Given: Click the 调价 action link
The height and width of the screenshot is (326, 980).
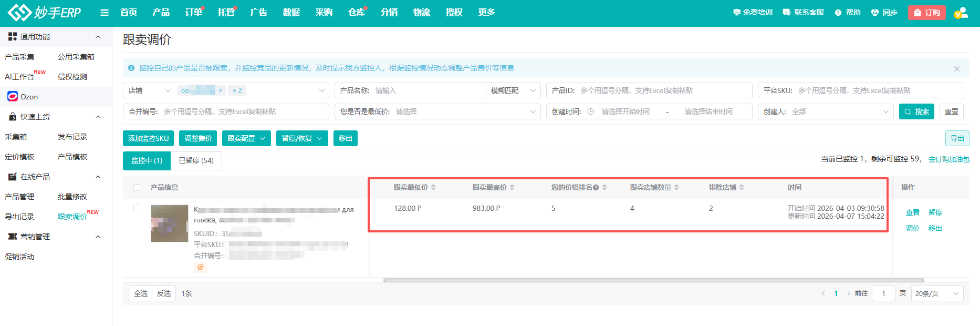Looking at the screenshot, I should click(913, 228).
